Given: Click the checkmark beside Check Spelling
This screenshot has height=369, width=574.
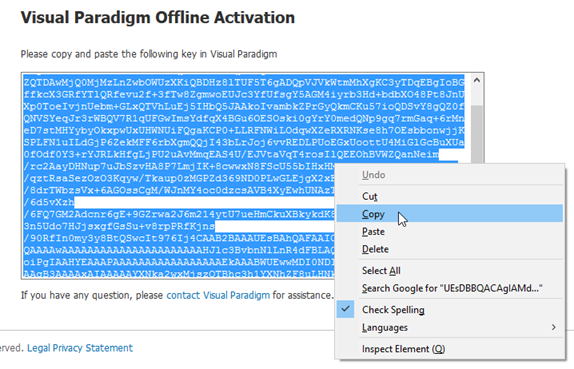Looking at the screenshot, I should (345, 309).
